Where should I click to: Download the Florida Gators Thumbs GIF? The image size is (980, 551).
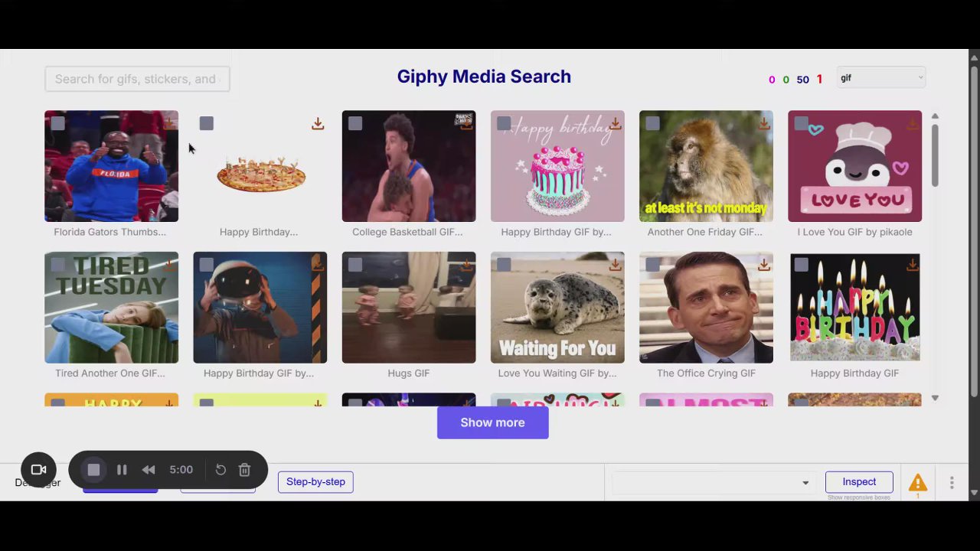[x=169, y=124]
